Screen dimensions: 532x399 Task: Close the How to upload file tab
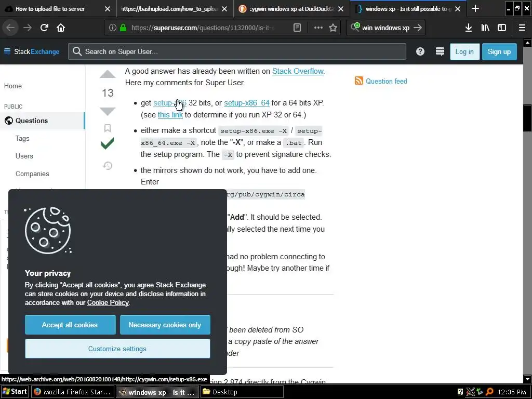point(107,9)
